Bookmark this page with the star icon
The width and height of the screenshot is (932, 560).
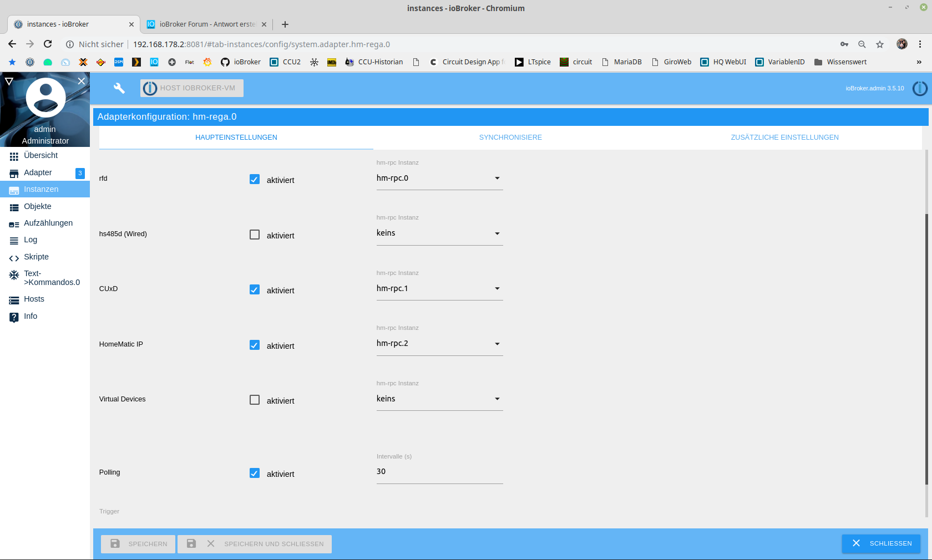880,44
